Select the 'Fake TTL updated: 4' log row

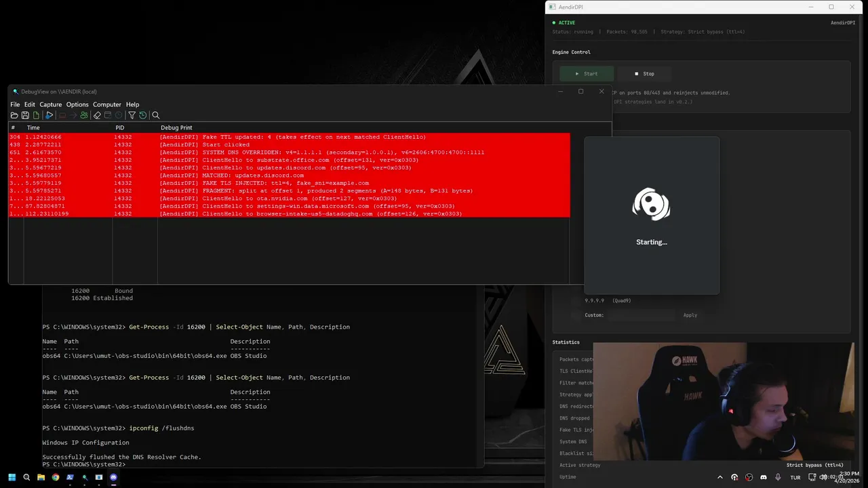(290, 137)
